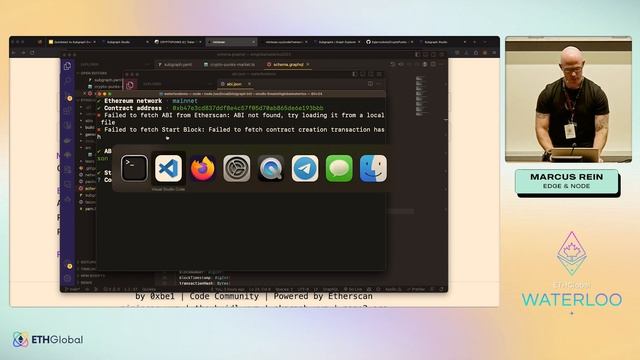Click the VS Code editor minimap
This screenshot has height=360, width=640.
[420, 96]
